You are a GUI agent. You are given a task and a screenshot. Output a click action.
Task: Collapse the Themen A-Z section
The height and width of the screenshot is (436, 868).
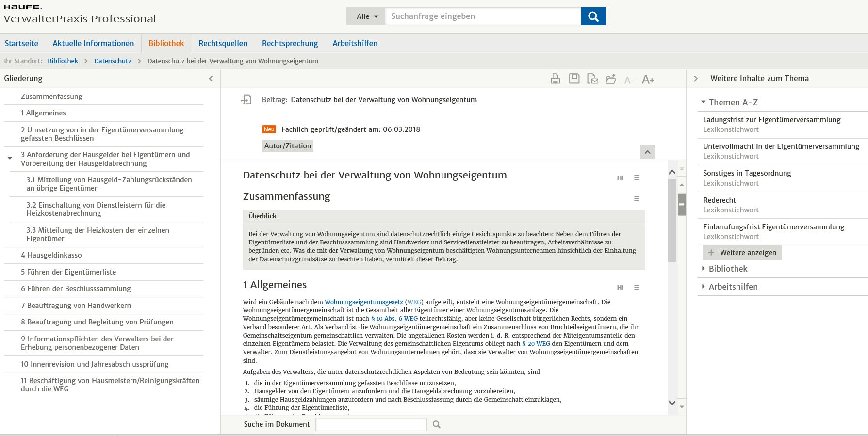[703, 102]
